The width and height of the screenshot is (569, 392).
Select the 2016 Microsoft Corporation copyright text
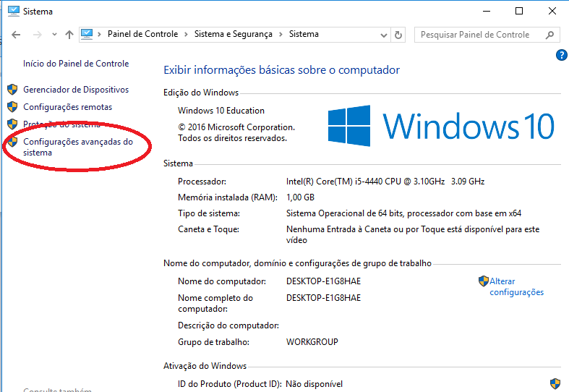click(x=236, y=133)
